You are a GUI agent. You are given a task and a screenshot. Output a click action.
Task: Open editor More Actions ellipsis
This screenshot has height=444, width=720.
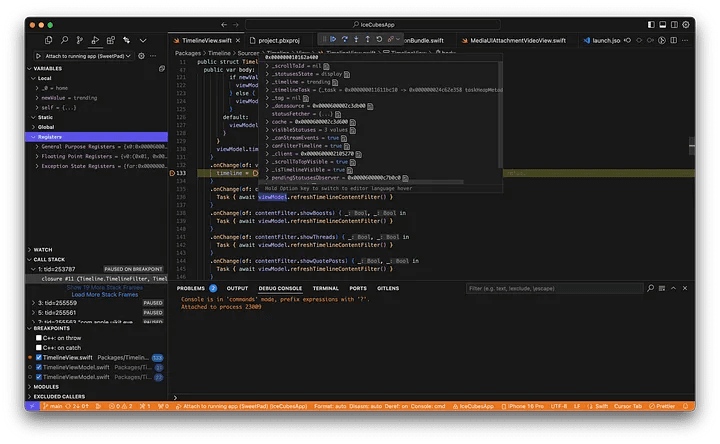click(685, 40)
